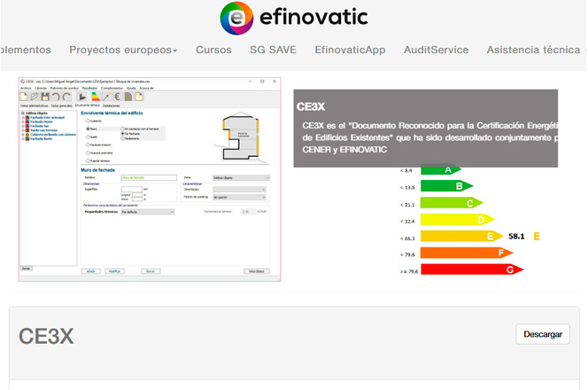Switch to the Datos generales tab
Viewport: 588px width, 390px height.
(x=61, y=105)
